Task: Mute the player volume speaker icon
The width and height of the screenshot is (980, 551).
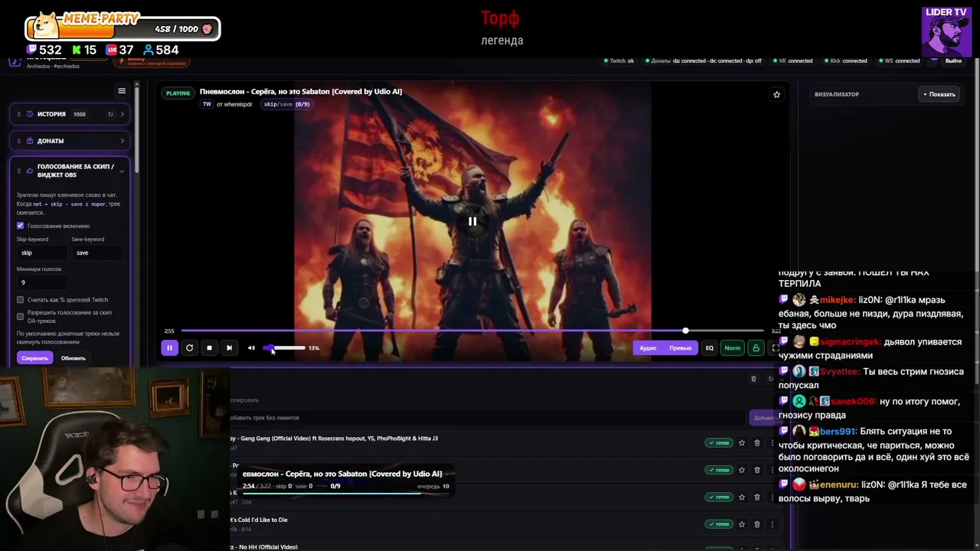Action: click(x=251, y=347)
